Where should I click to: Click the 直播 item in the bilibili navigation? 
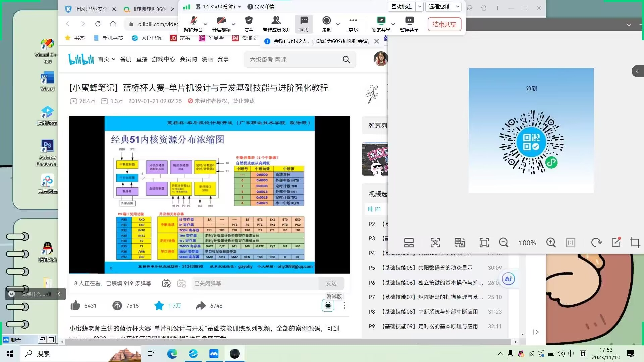coord(142,59)
